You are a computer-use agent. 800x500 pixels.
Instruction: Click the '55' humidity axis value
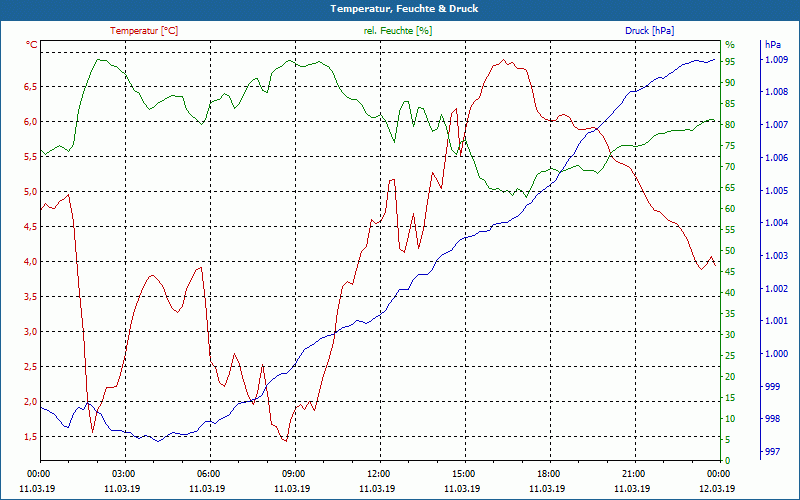pyautogui.click(x=730, y=230)
